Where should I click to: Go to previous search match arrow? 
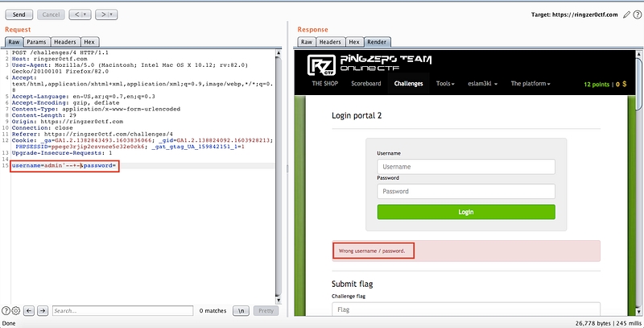[30, 310]
